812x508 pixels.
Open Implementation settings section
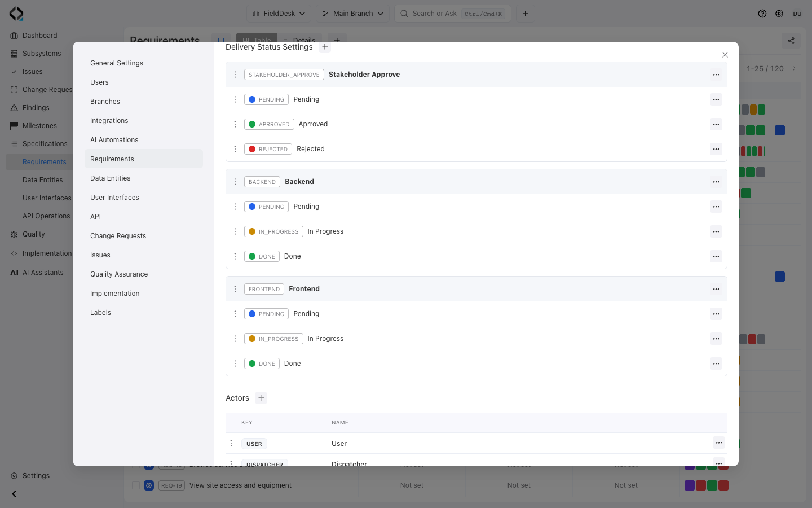click(144, 294)
